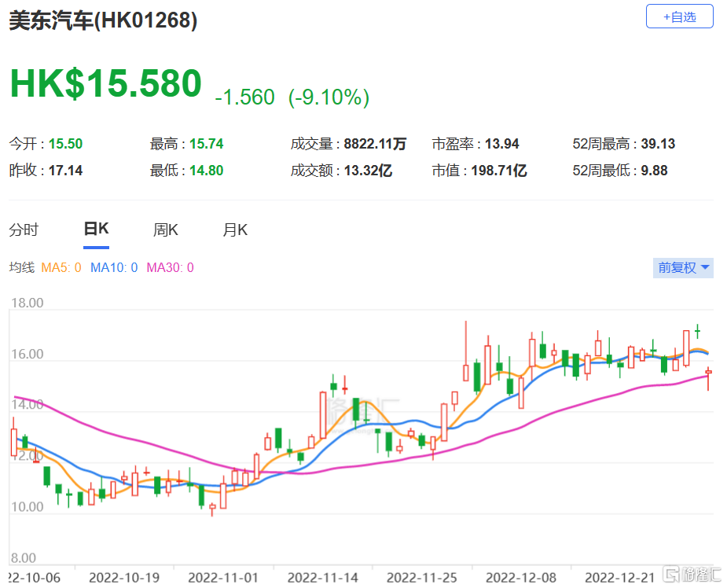Click the 市值 value 198.71亿

click(499, 171)
